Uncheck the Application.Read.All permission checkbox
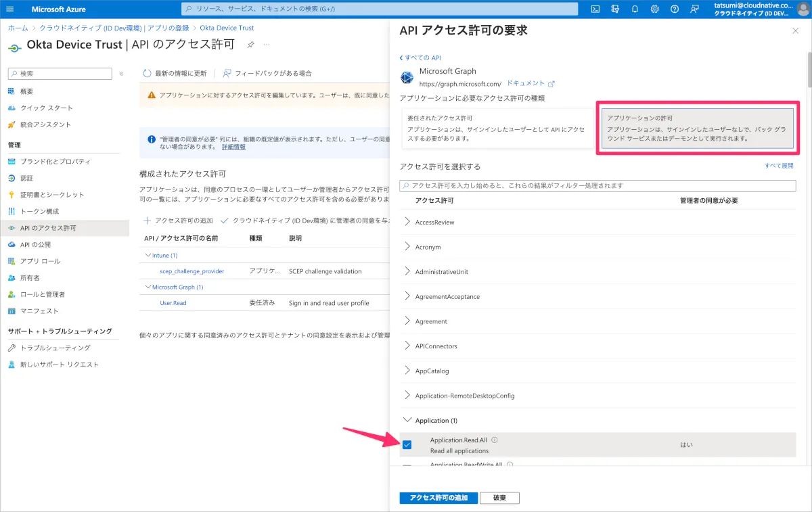Image resolution: width=812 pixels, height=512 pixels. pos(407,445)
